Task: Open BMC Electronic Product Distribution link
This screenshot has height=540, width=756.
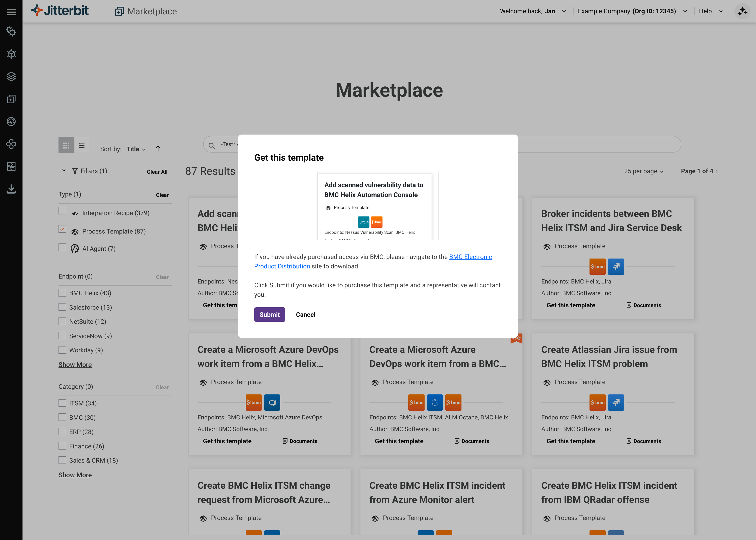Action: (x=470, y=257)
